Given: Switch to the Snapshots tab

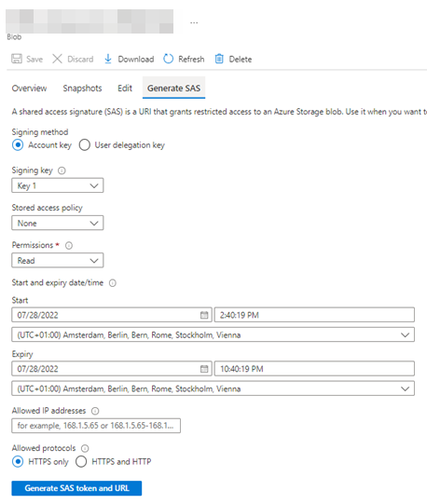Looking at the screenshot, I should pyautogui.click(x=82, y=89).
